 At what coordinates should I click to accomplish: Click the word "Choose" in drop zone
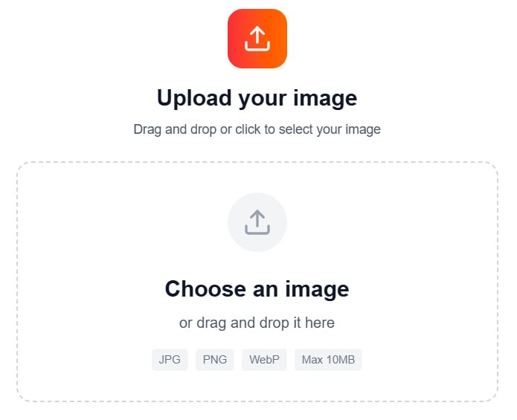(205, 289)
